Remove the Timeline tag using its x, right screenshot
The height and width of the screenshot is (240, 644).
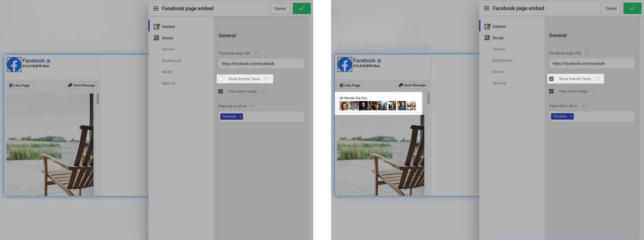571,117
